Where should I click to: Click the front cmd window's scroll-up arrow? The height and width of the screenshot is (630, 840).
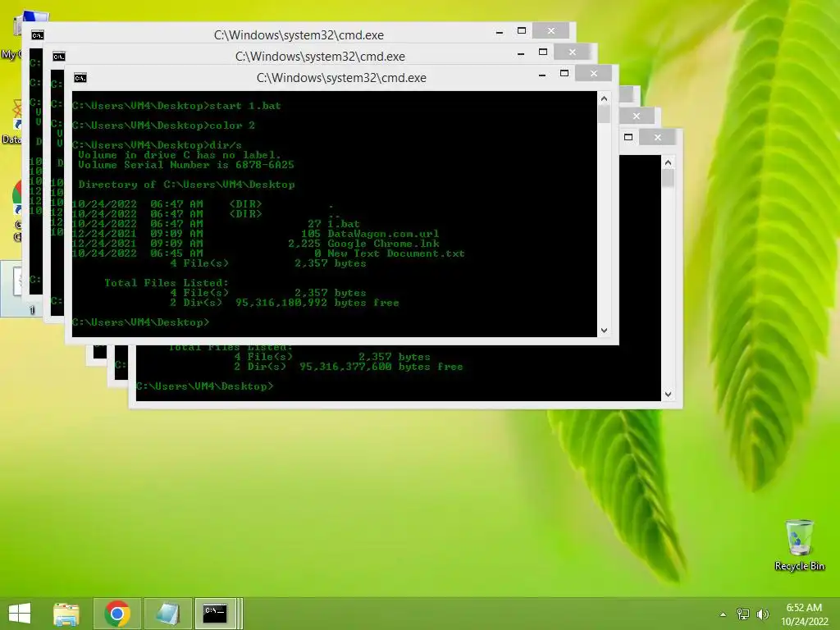tap(604, 98)
